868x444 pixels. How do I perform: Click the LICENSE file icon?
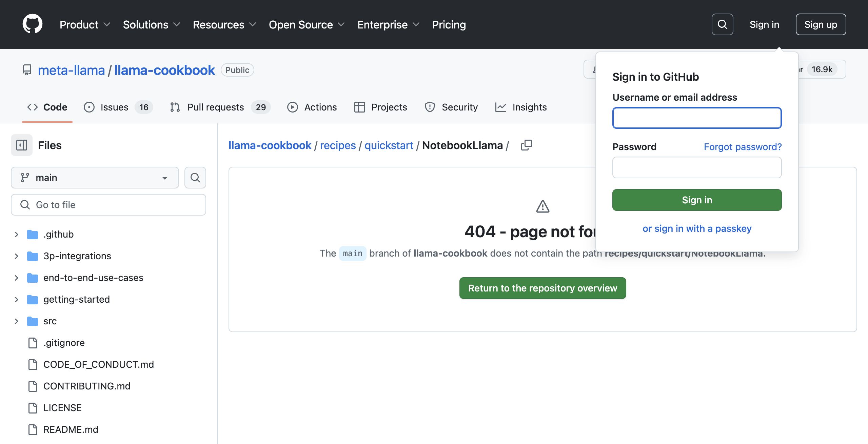pos(33,408)
